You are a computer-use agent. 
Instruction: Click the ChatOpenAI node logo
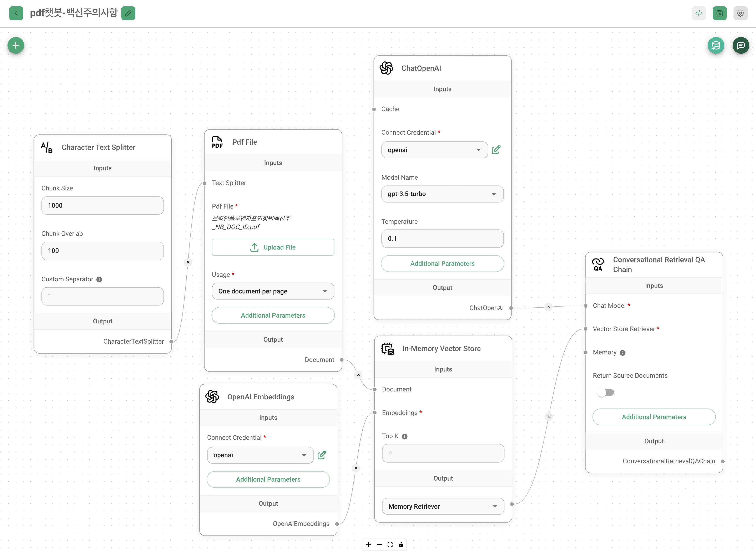coord(387,68)
